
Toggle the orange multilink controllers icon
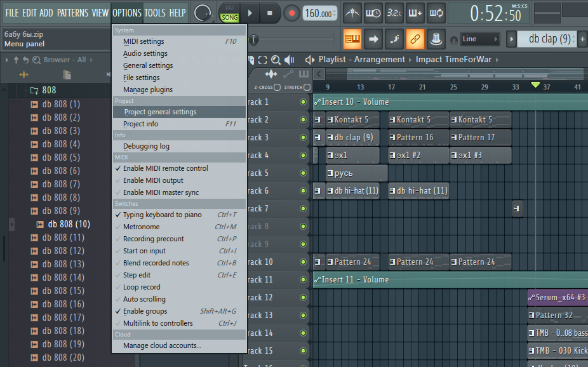coord(415,39)
